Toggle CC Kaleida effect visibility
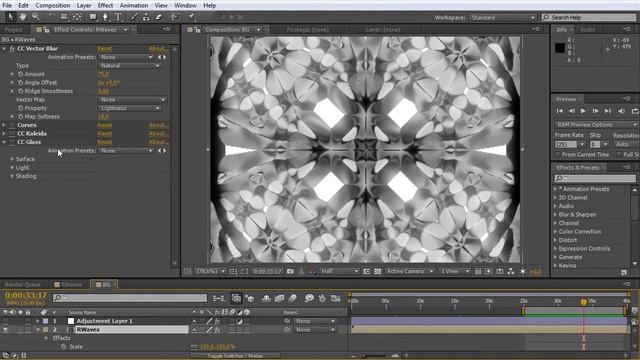 click(x=12, y=134)
